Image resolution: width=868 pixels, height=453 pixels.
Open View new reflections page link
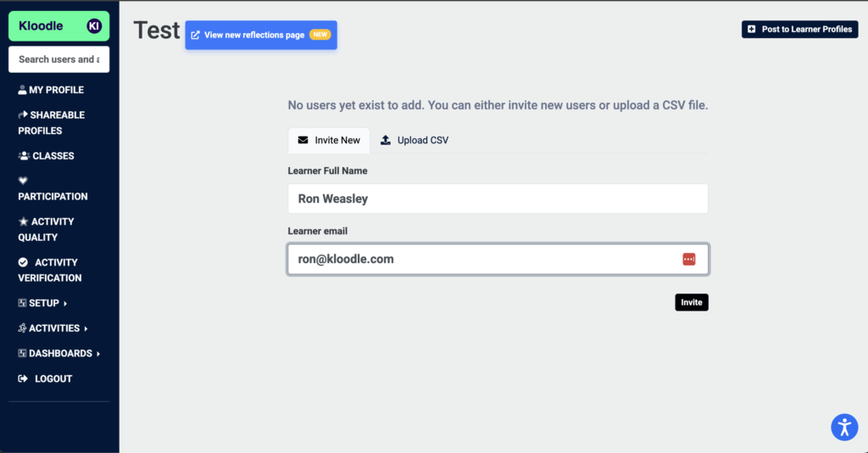tap(261, 35)
